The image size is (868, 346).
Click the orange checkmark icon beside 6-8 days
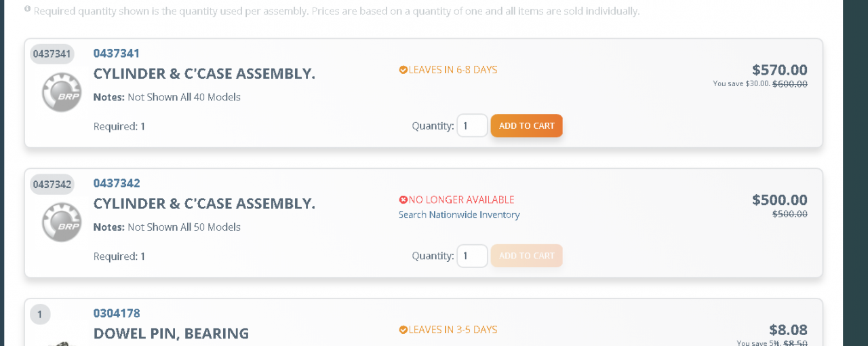coord(403,70)
